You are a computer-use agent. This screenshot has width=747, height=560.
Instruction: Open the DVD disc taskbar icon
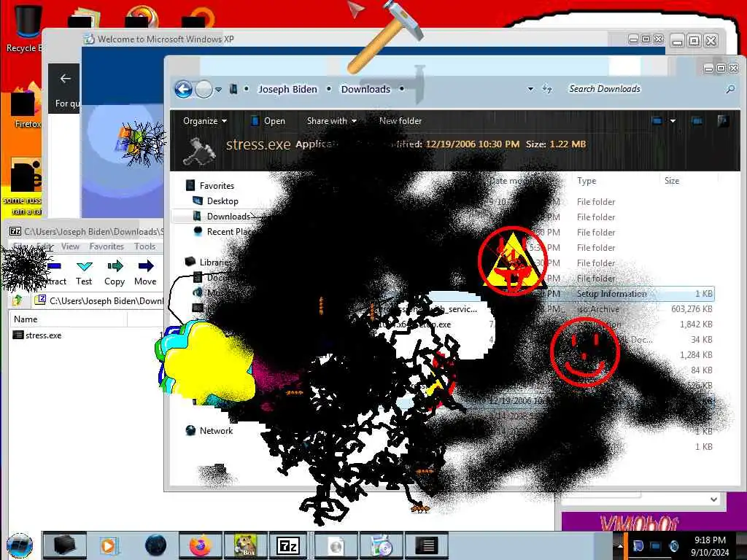tap(382, 545)
